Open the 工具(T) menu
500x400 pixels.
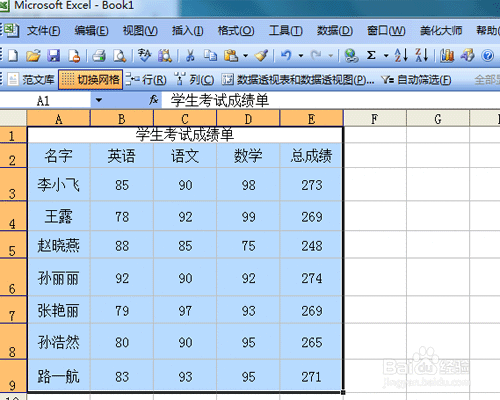click(286, 31)
